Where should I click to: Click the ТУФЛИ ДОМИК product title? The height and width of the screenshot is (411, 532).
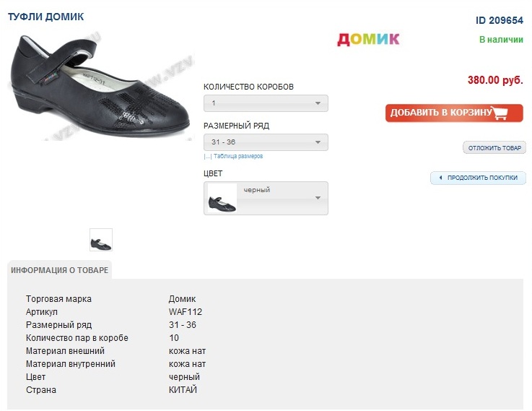click(45, 17)
